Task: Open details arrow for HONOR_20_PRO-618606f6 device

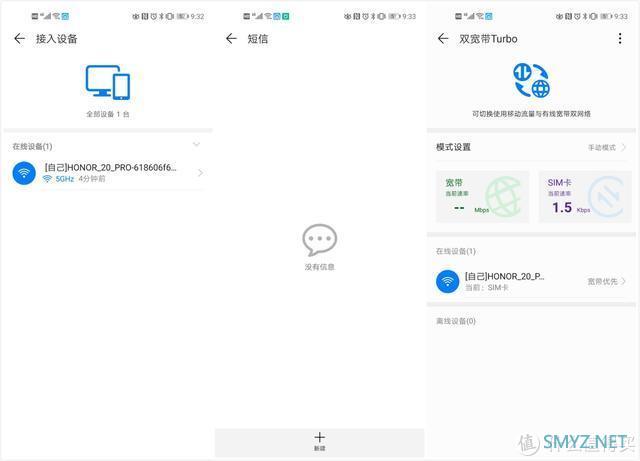Action: [x=200, y=173]
